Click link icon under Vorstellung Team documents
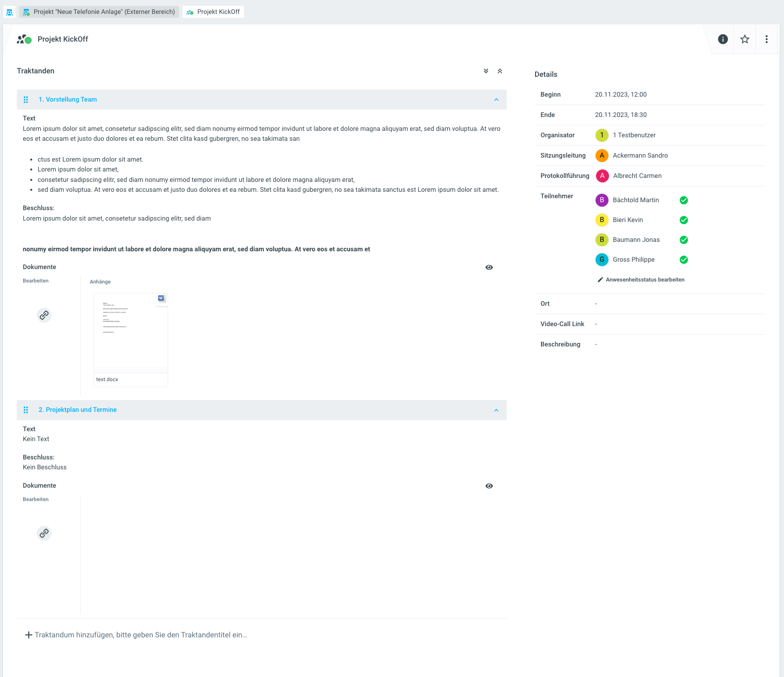This screenshot has height=677, width=784. coord(44,315)
